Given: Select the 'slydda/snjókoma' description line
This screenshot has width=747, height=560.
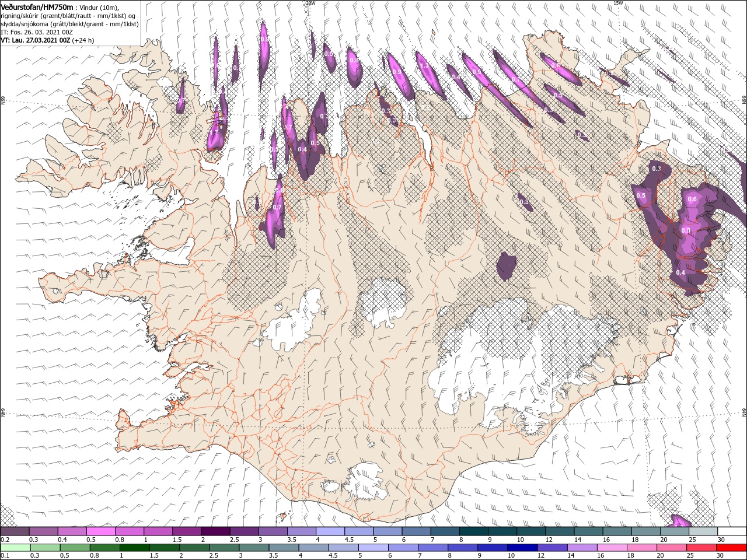Looking at the screenshot, I should [x=68, y=24].
